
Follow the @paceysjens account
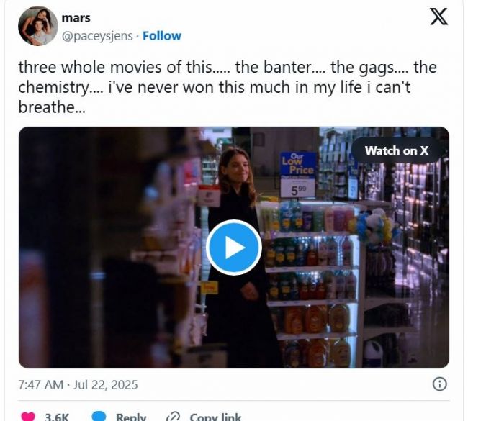pyautogui.click(x=162, y=36)
